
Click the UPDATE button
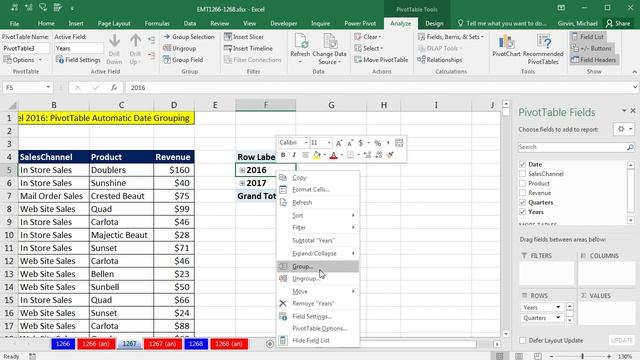coord(621,340)
